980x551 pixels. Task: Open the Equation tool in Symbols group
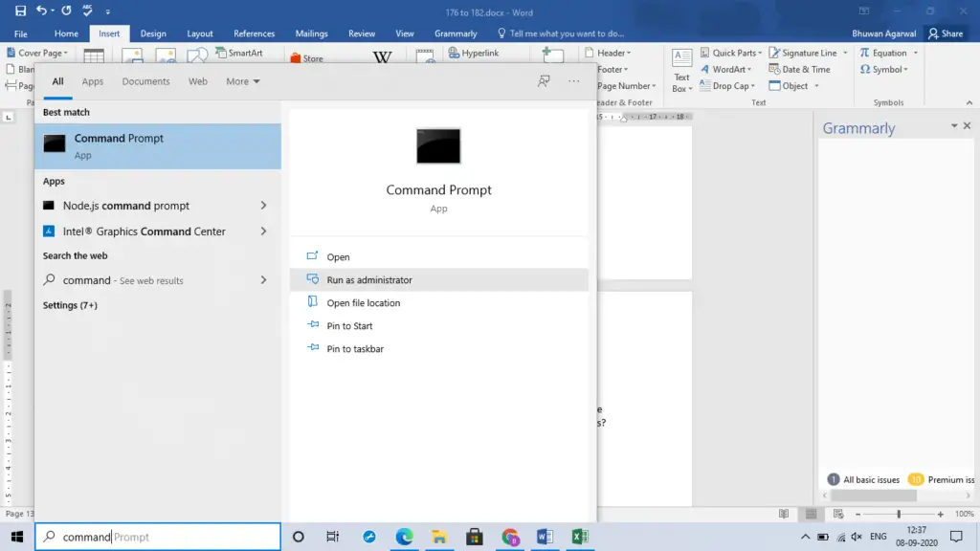(888, 54)
